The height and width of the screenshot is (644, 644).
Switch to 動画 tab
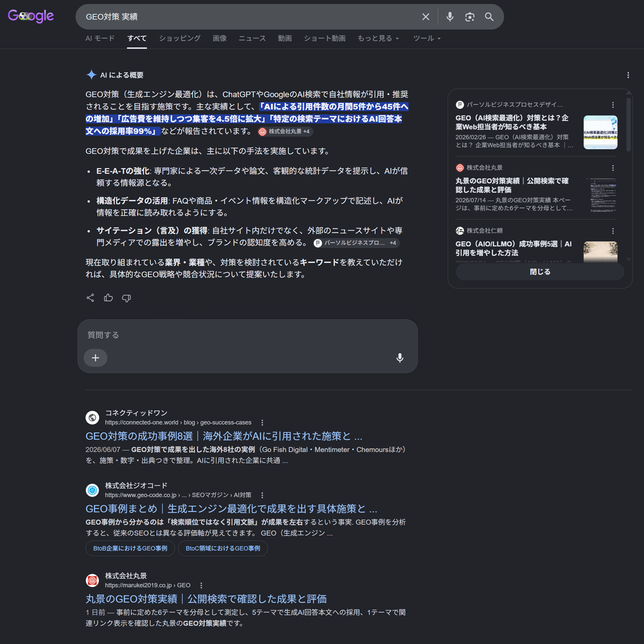click(285, 38)
